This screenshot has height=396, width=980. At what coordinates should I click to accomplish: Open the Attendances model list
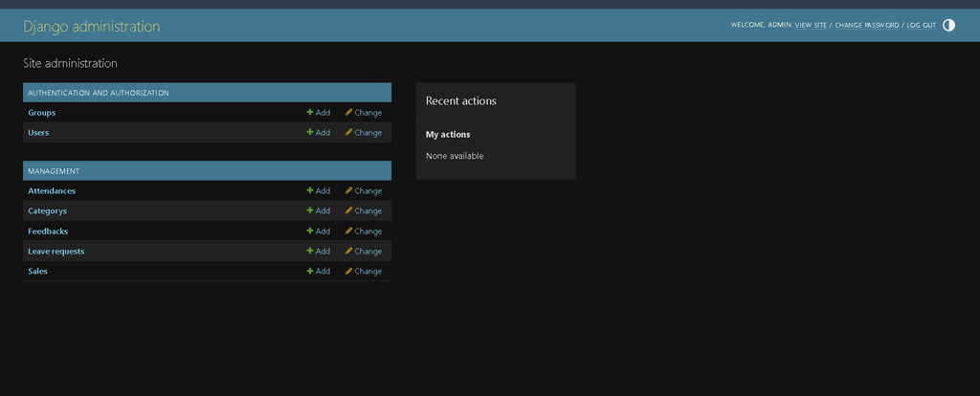(x=52, y=190)
